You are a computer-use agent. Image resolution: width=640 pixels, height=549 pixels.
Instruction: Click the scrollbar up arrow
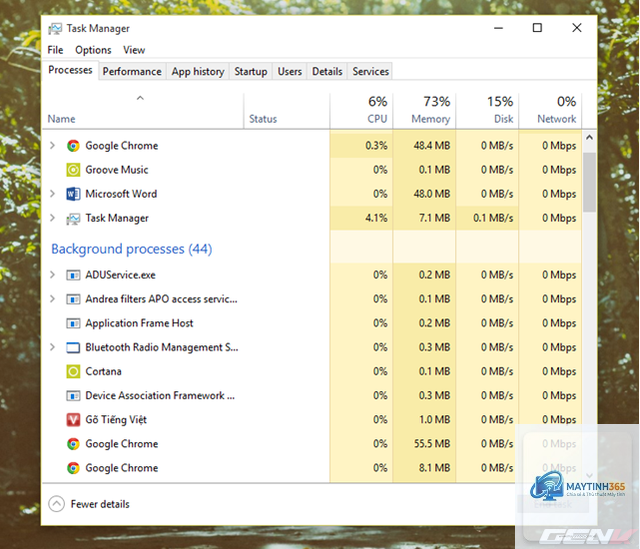[589, 138]
